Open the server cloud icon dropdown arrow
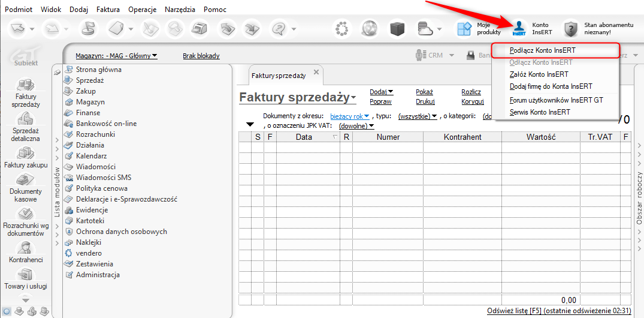This screenshot has height=318, width=644. click(440, 29)
